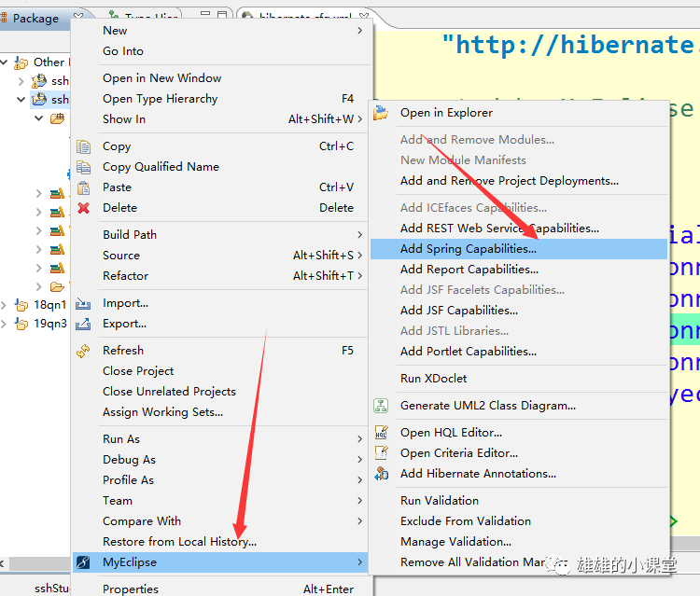Click the Open in Explorer folder icon
The height and width of the screenshot is (596, 700).
381,113
